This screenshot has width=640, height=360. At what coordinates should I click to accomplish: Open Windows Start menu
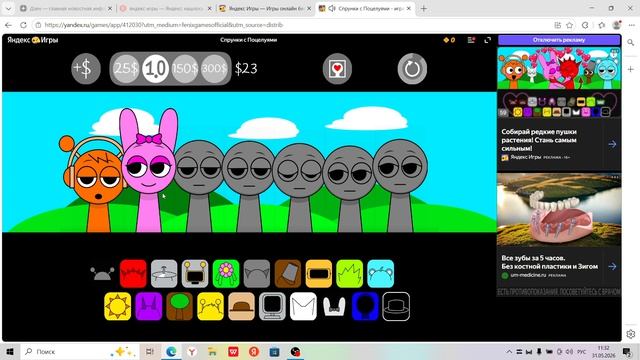click(x=10, y=351)
